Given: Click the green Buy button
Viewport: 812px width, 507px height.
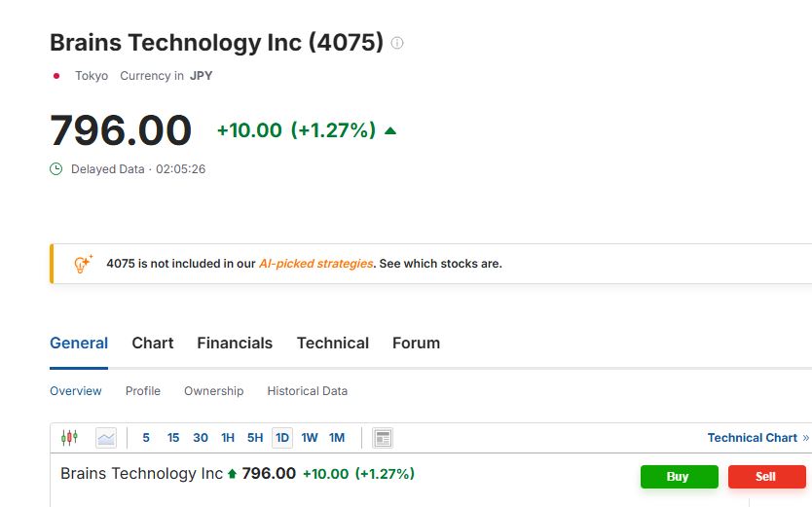Looking at the screenshot, I should click(x=680, y=477).
